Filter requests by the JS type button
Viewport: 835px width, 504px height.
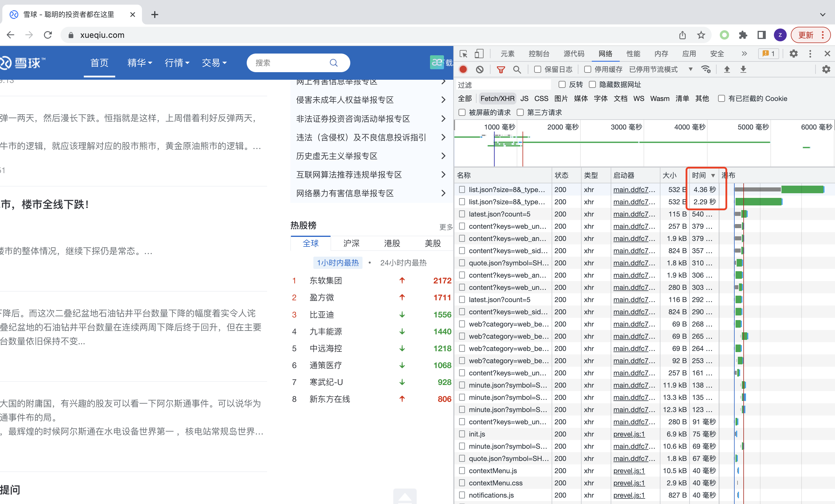click(524, 98)
